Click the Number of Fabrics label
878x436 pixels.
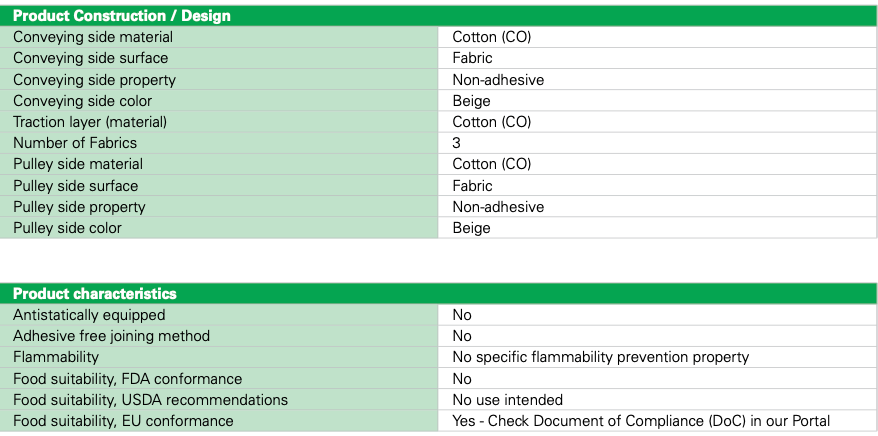point(75,143)
